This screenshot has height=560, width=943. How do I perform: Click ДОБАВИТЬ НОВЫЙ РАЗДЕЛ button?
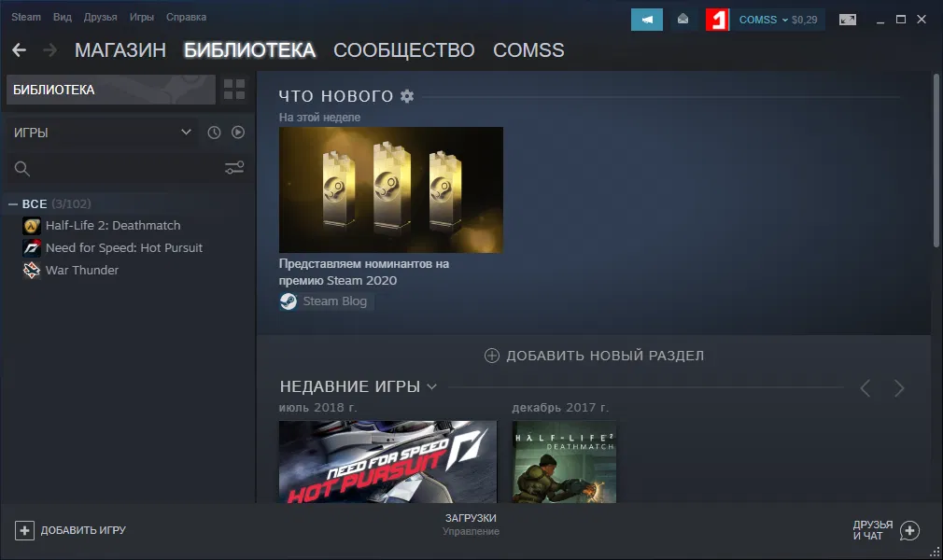(x=594, y=356)
